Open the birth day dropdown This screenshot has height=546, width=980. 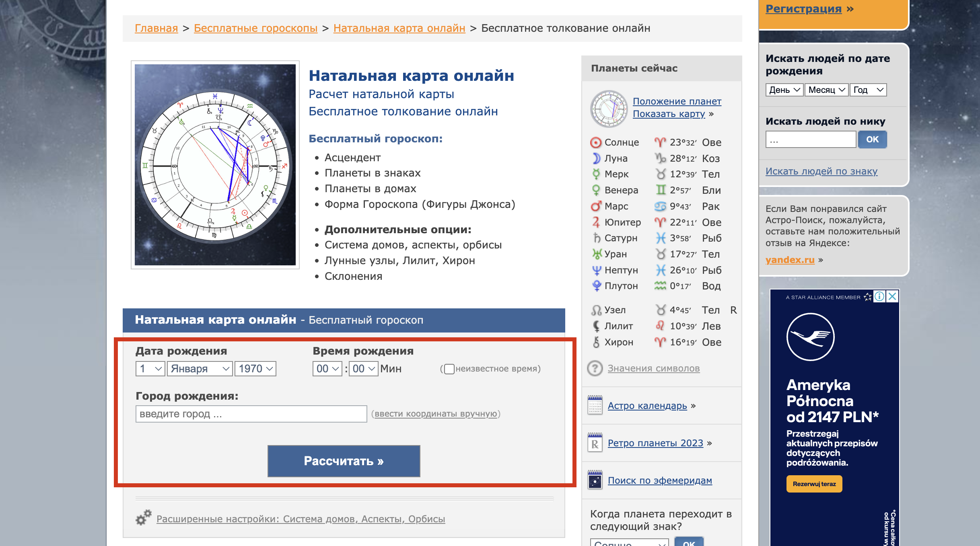[x=150, y=369]
